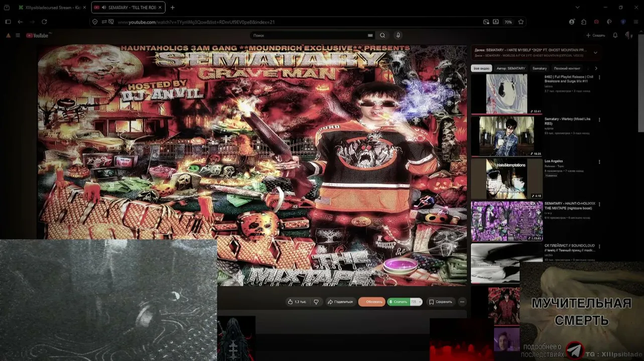This screenshot has height=361, width=644.
Task: Click the search magnifier button
Action: click(382, 36)
